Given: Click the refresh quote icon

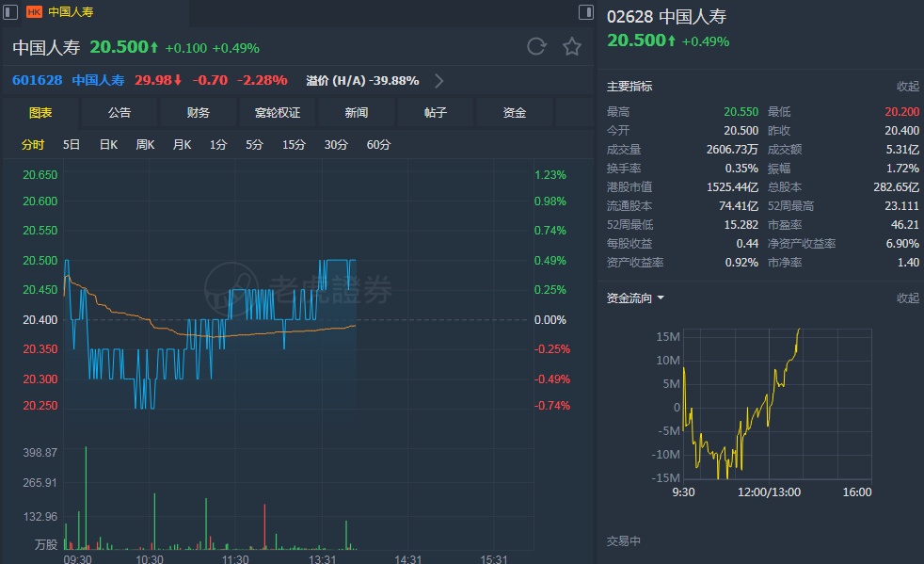Looking at the screenshot, I should pyautogui.click(x=536, y=46).
